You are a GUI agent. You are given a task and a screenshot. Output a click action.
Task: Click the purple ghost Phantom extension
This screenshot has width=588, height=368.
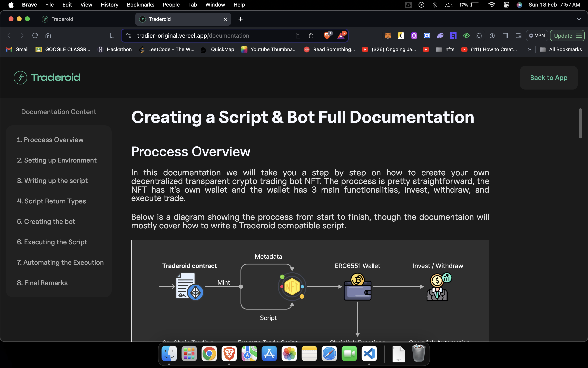pos(440,36)
